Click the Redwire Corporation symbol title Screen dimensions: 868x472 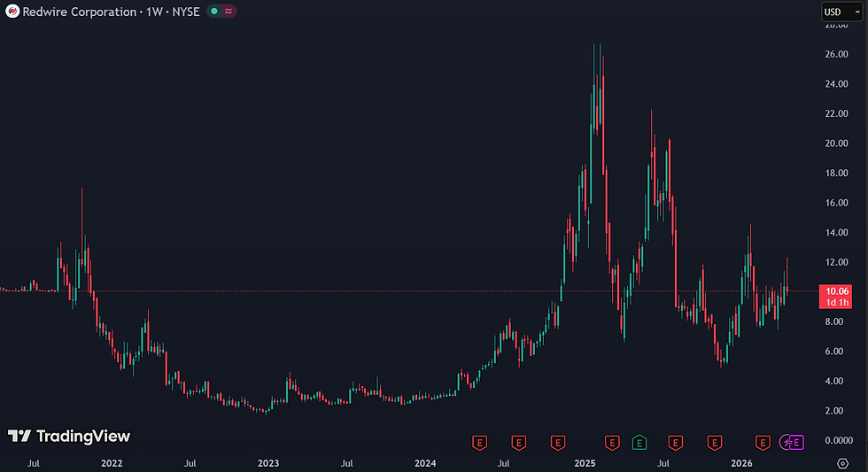click(79, 12)
